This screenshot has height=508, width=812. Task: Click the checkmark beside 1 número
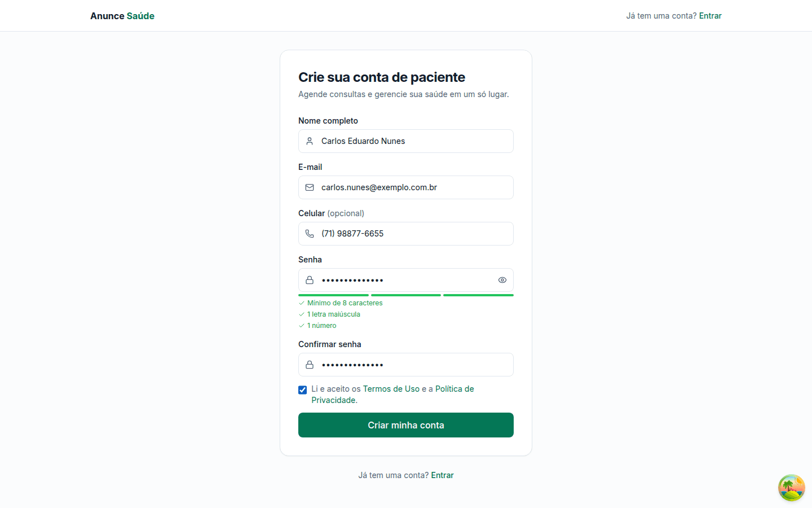coord(302,326)
